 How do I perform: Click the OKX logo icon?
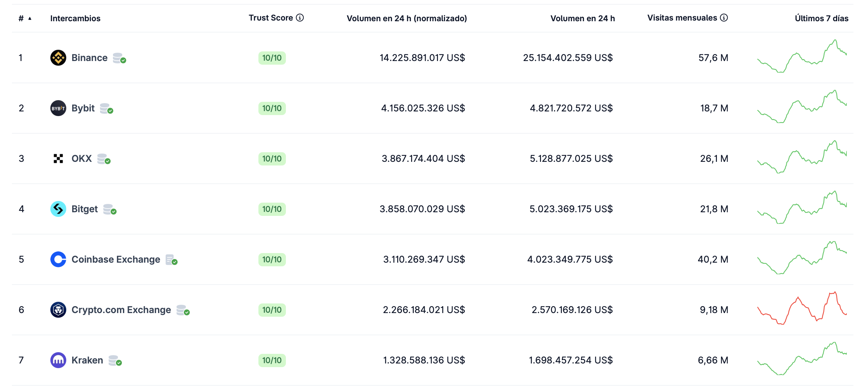pos(58,159)
